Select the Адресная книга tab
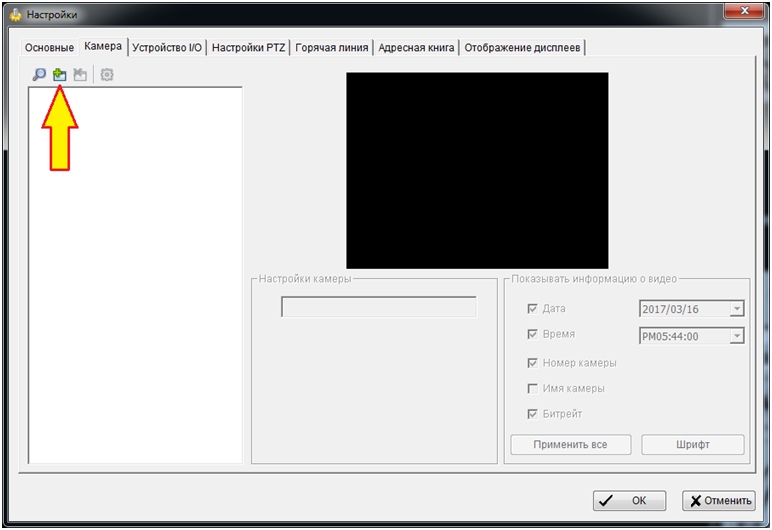Image resolution: width=772 pixels, height=530 pixels. coord(416,48)
